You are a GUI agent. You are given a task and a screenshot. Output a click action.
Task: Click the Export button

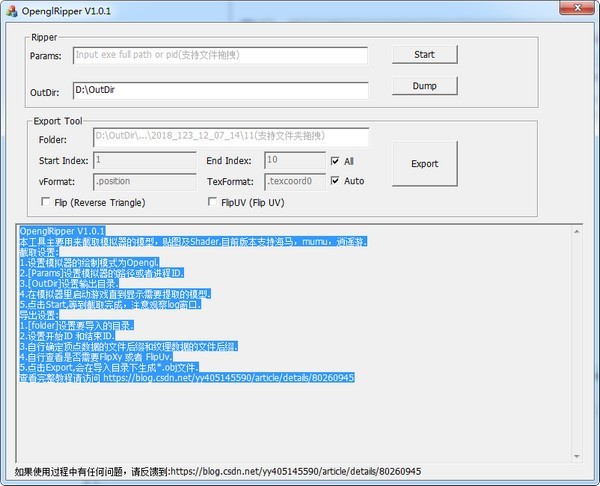(425, 164)
